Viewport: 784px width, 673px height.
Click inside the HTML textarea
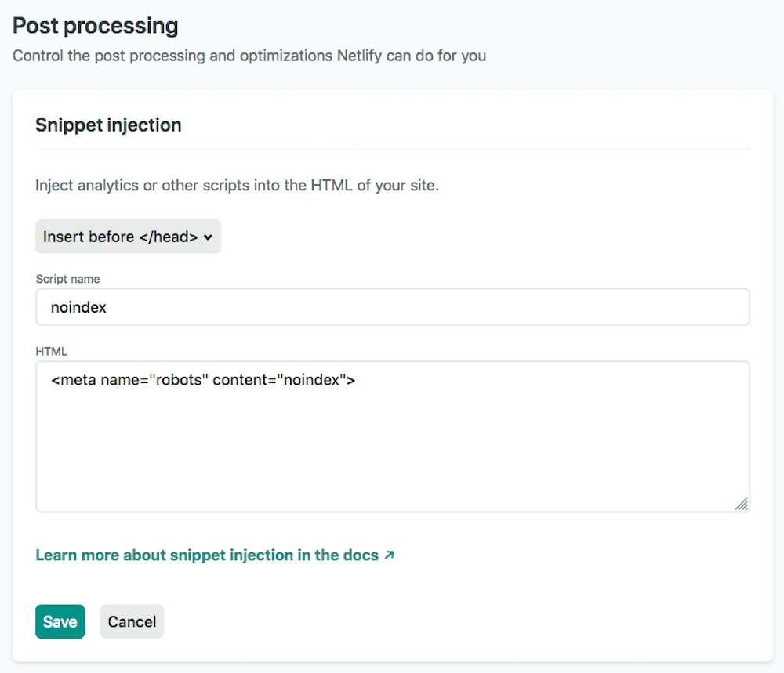393,436
